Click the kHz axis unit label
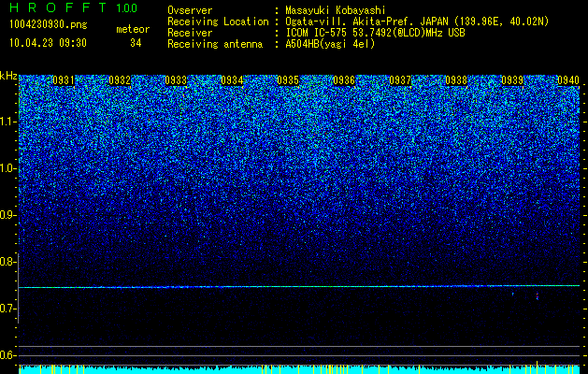 click(8, 76)
